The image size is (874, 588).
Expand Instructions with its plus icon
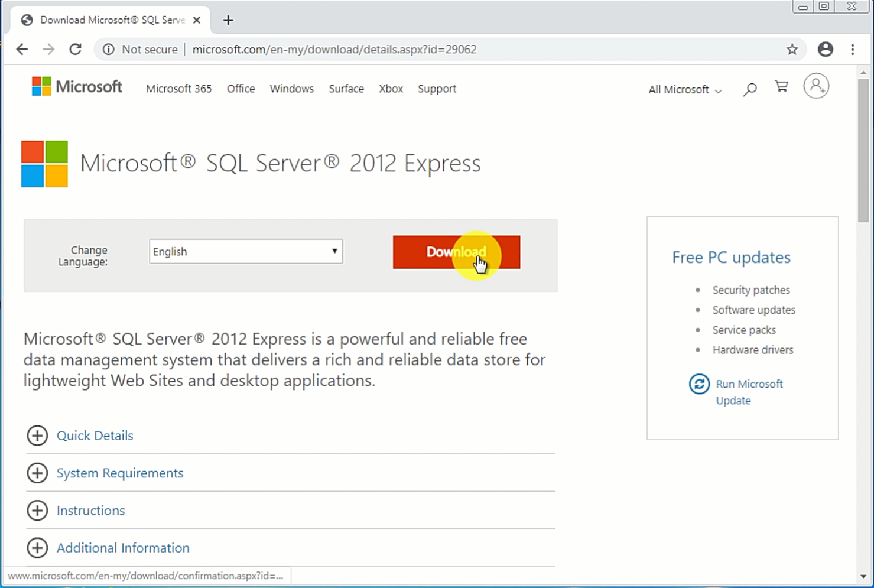[x=37, y=510]
